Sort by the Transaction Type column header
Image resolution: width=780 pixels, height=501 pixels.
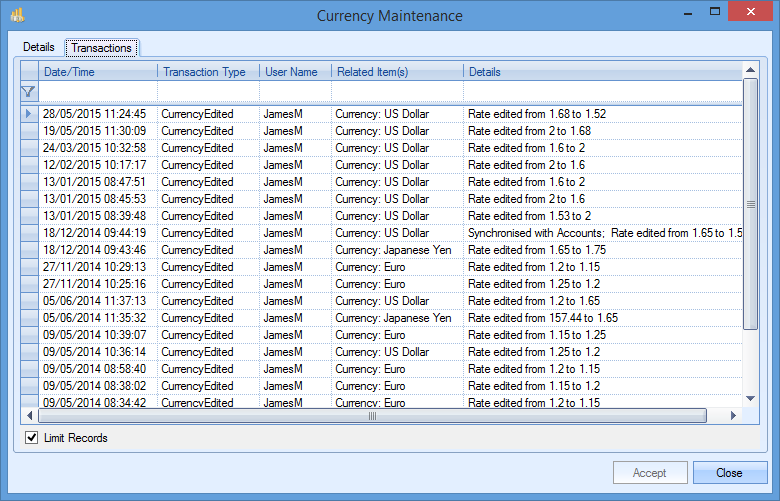(x=208, y=72)
